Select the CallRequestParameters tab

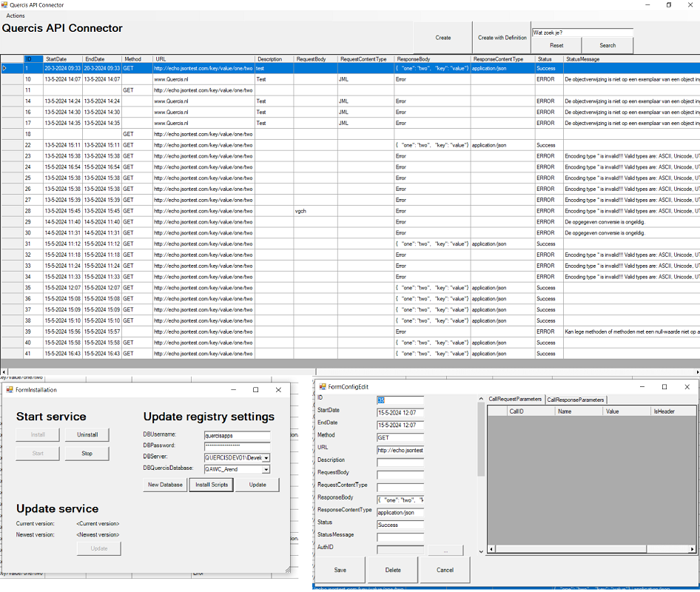[x=515, y=400]
